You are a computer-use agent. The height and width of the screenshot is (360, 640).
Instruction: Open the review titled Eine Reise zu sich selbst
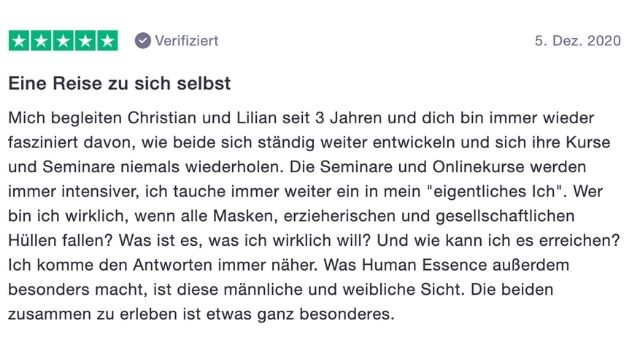pos(120,84)
